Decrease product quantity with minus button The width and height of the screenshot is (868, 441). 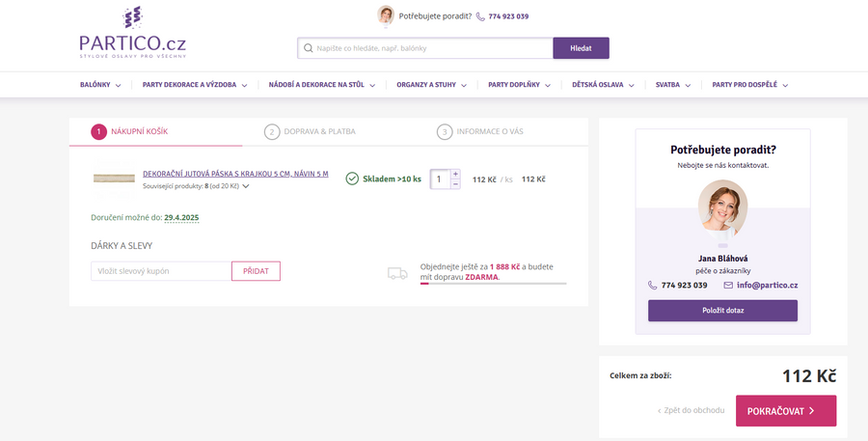[x=455, y=184]
